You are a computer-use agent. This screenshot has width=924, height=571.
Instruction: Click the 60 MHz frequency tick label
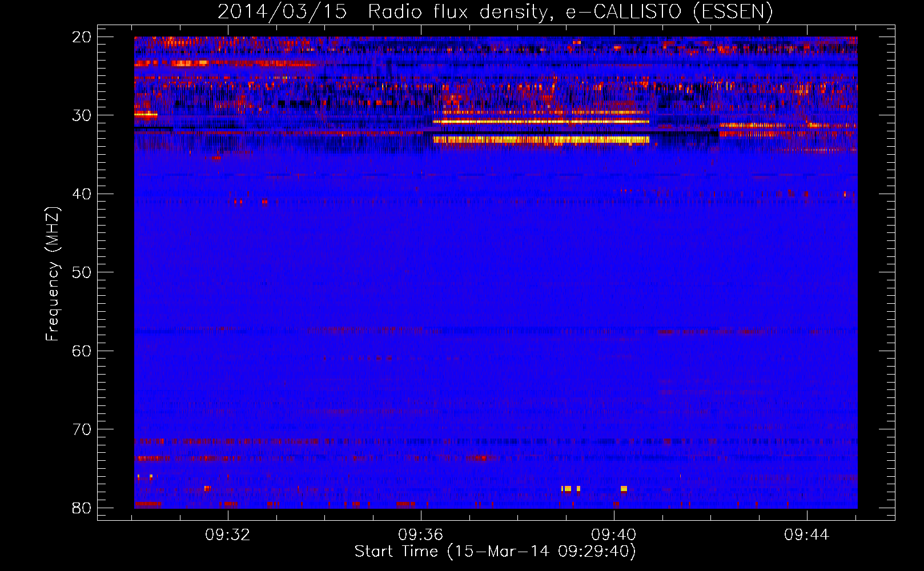(x=82, y=351)
